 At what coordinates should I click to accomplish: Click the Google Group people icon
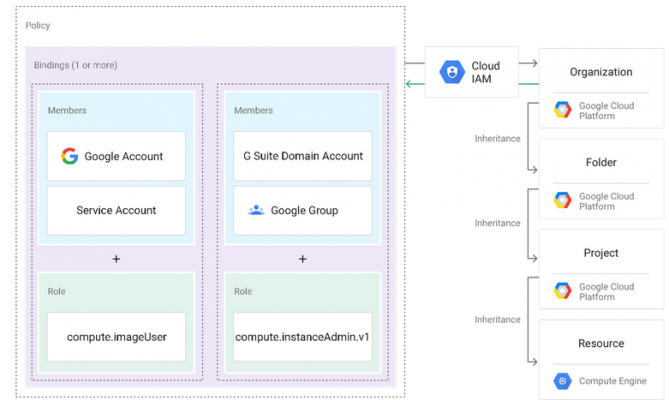pyautogui.click(x=256, y=210)
